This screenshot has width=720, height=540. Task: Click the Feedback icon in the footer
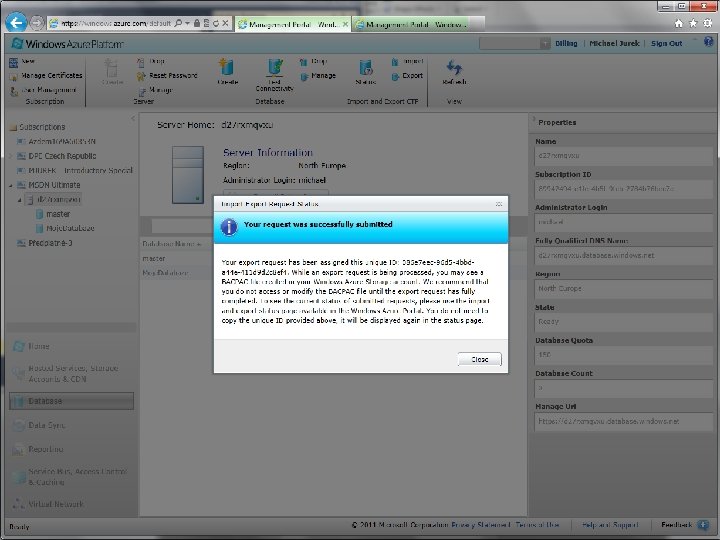[x=703, y=524]
